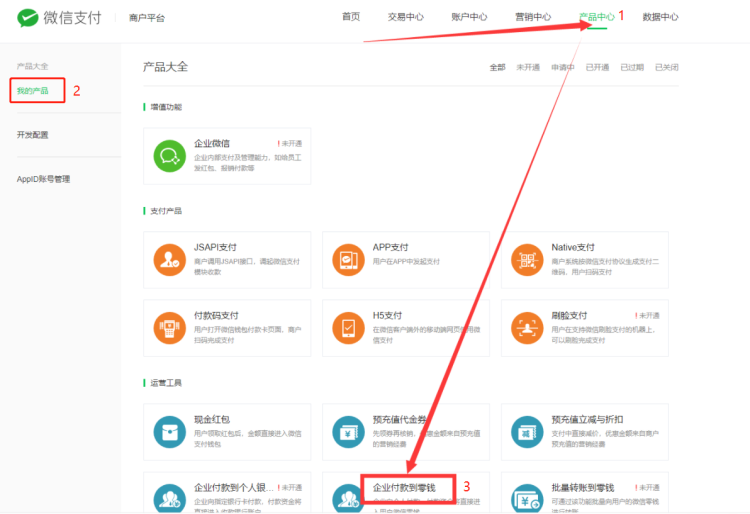Open 账户中心 in top navigation
This screenshot has width=750, height=514.
tap(469, 17)
